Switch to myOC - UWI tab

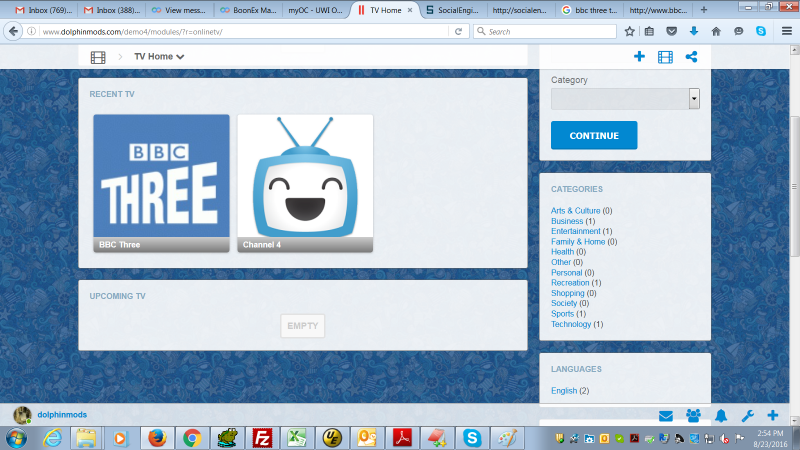[315, 10]
